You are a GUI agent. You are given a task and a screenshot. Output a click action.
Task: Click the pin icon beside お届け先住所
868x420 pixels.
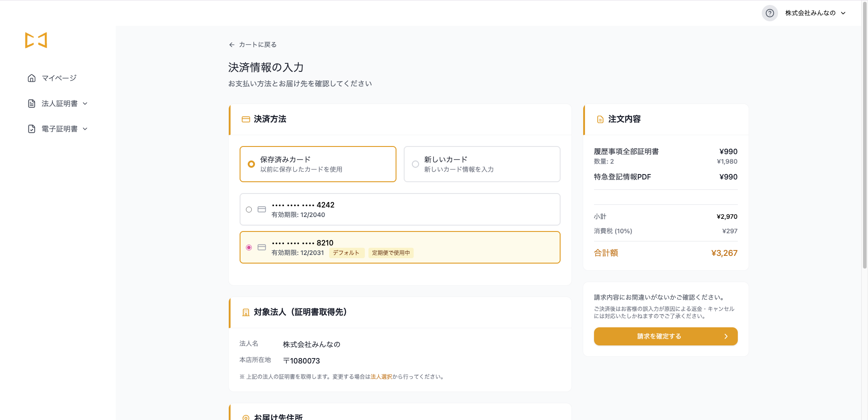pyautogui.click(x=246, y=417)
